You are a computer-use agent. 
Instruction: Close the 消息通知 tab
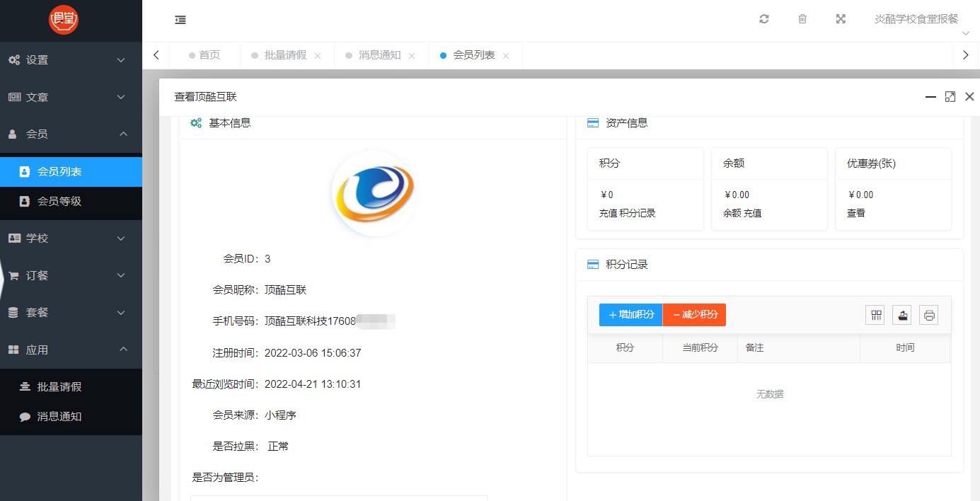click(x=412, y=56)
